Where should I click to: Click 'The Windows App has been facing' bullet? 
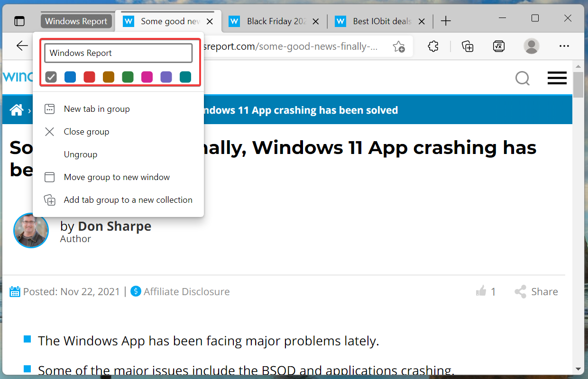click(x=209, y=341)
